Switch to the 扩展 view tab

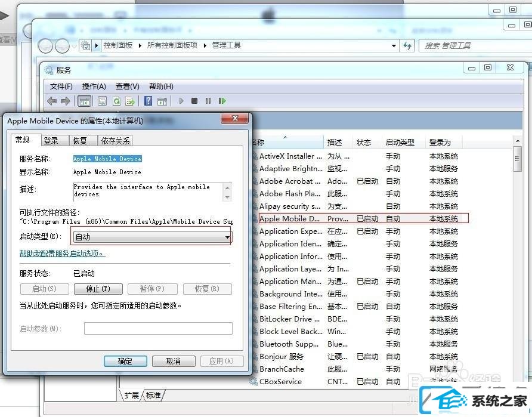[132, 396]
